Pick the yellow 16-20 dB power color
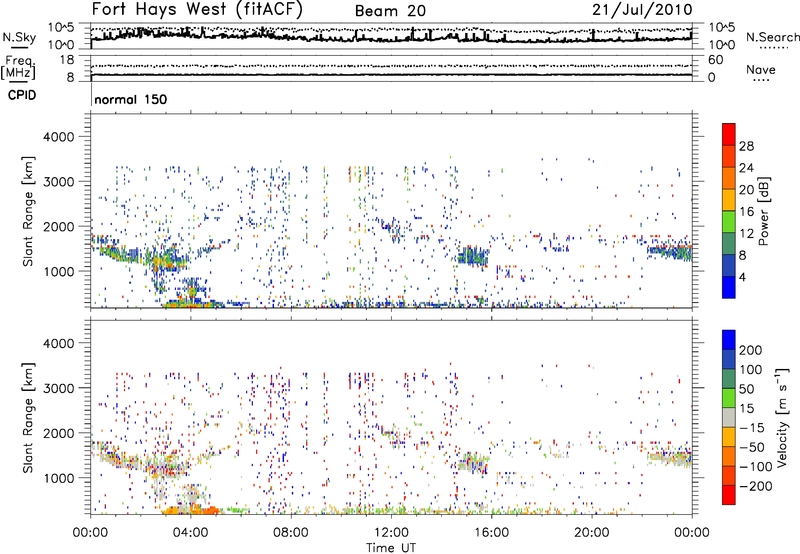The width and height of the screenshot is (800, 554). tap(729, 199)
